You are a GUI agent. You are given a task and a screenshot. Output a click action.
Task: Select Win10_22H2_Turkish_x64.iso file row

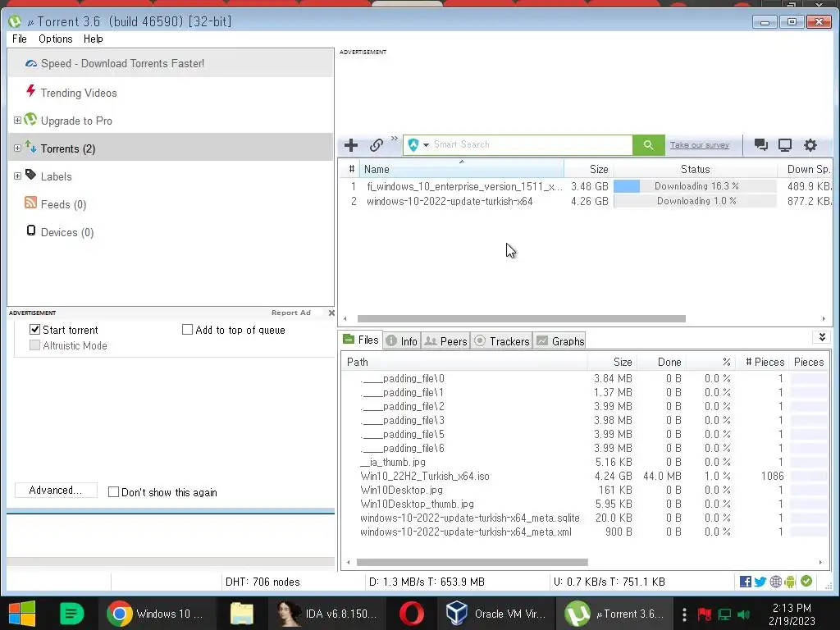pyautogui.click(x=586, y=477)
